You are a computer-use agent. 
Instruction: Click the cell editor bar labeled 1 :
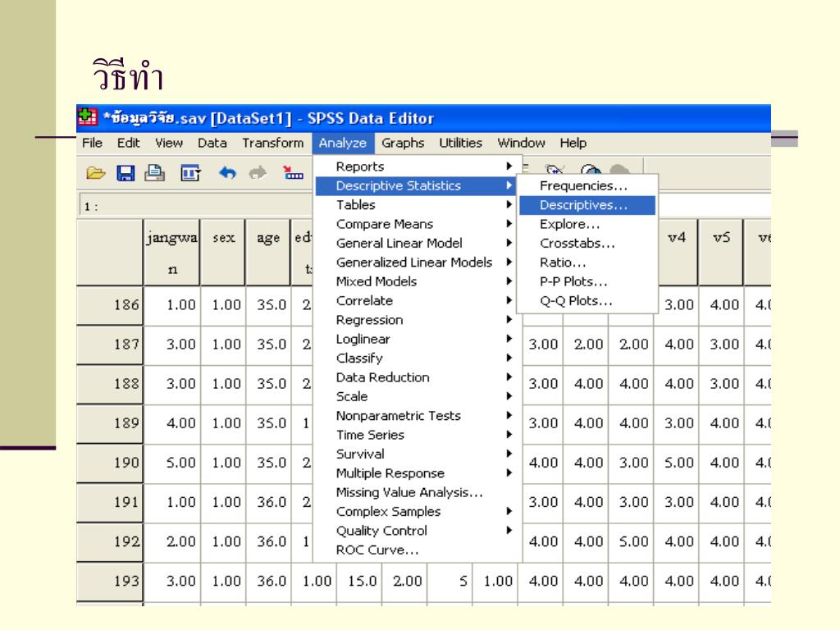point(195,206)
